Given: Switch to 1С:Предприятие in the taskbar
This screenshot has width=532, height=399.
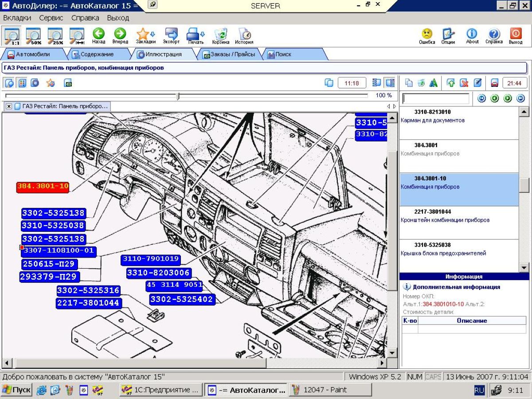Looking at the screenshot, I should (x=161, y=390).
